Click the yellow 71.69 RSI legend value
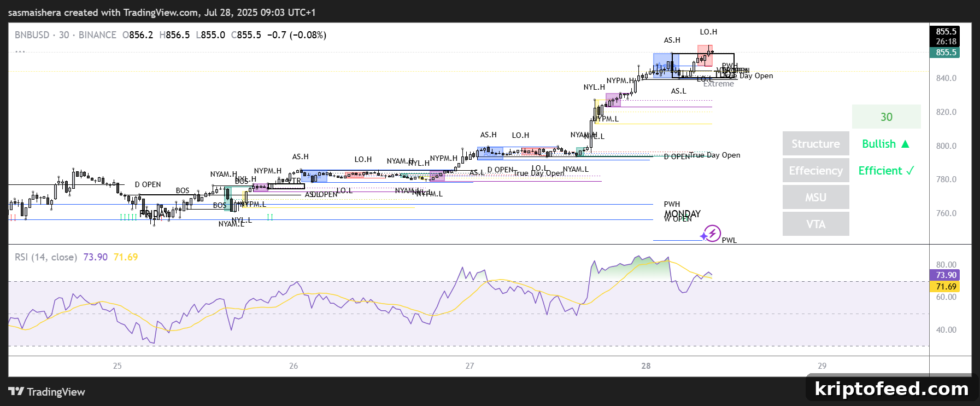This screenshot has height=406, width=980. pyautogui.click(x=126, y=257)
